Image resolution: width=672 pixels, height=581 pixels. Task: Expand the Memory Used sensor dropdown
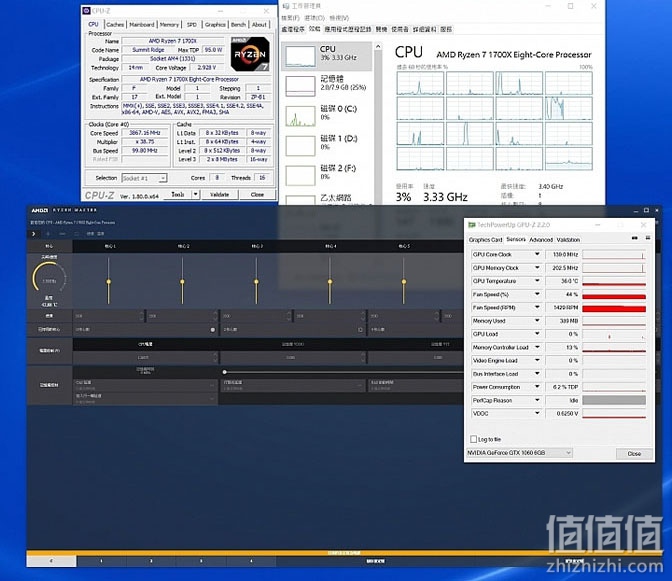537,321
